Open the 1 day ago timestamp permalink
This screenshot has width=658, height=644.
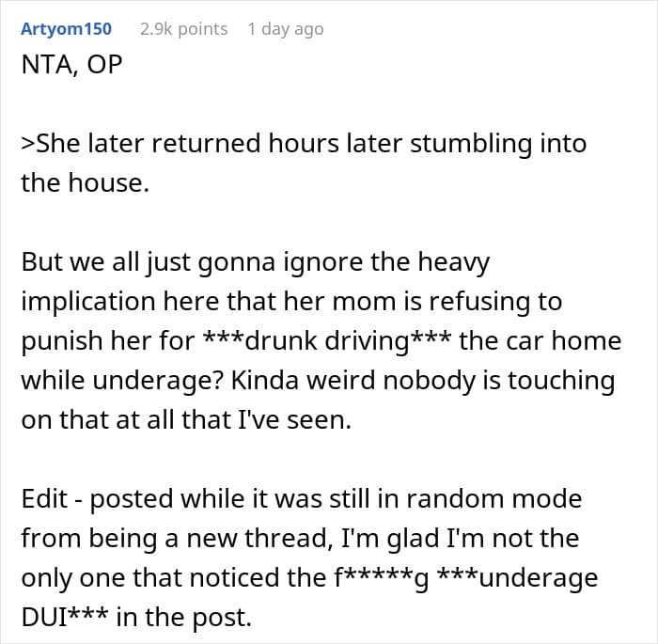[x=286, y=29]
